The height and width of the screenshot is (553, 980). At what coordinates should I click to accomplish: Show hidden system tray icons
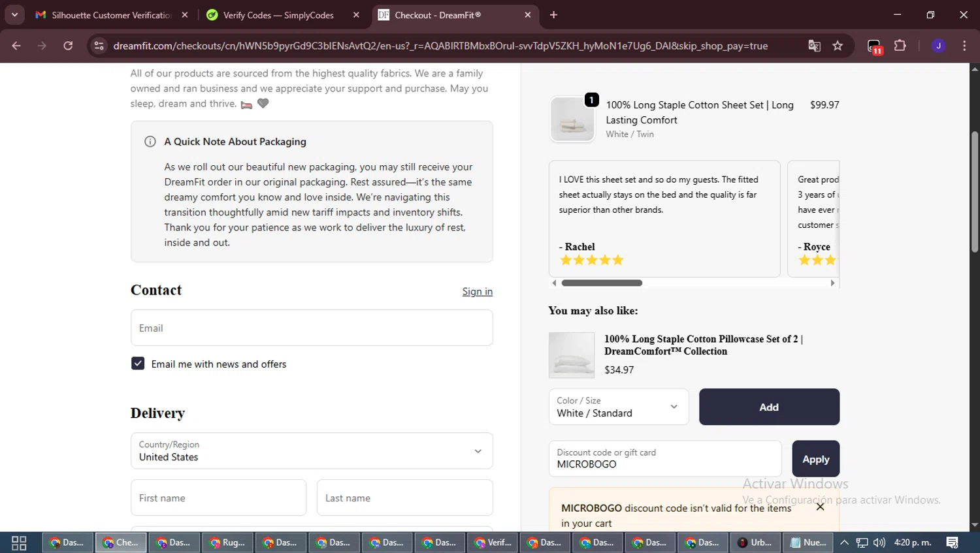point(845,543)
